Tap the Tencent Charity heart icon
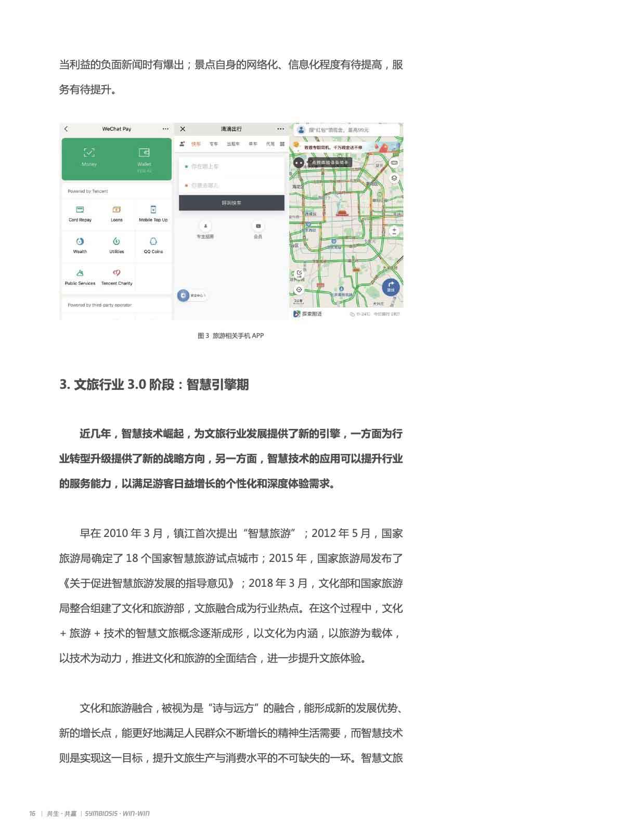This screenshot has height=840, width=620. tap(117, 273)
